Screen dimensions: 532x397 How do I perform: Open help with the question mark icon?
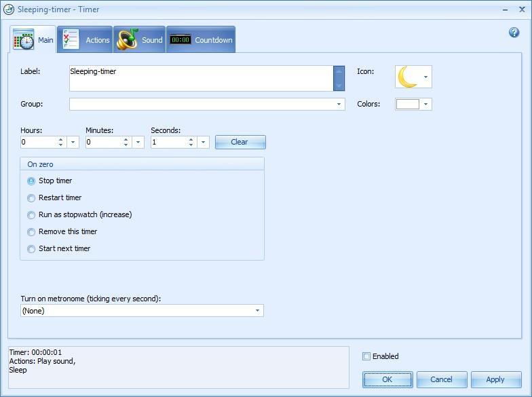(514, 33)
